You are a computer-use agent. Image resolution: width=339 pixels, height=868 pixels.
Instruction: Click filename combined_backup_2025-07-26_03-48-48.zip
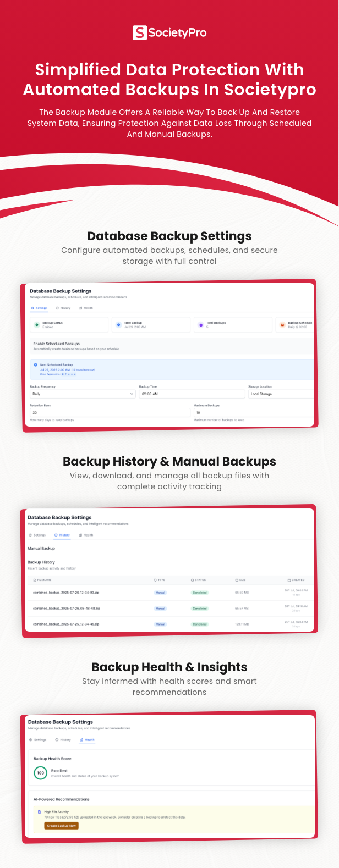pyautogui.click(x=67, y=609)
